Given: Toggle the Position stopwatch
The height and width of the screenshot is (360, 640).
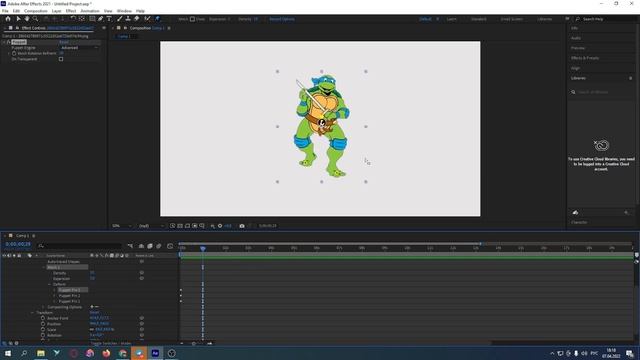Looking at the screenshot, I should pyautogui.click(x=43, y=324).
